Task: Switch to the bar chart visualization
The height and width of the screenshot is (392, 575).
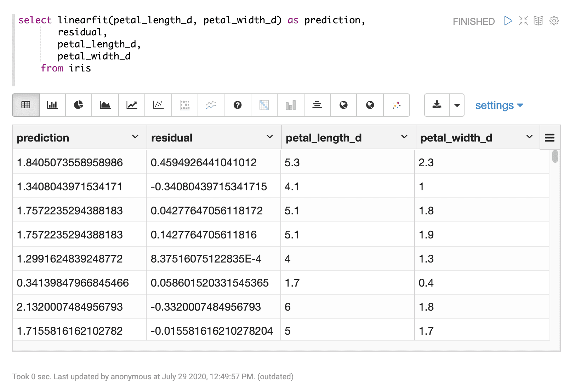Action: 52,105
